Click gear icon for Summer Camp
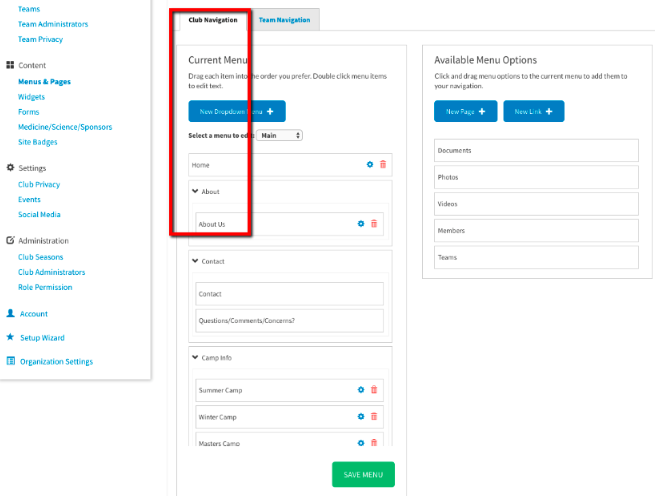 [362, 390]
